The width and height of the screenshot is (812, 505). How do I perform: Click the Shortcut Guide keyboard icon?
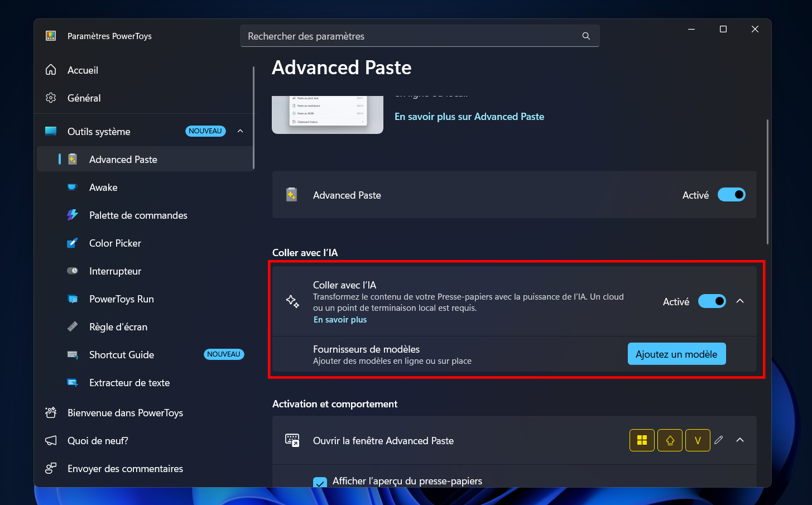pyautogui.click(x=73, y=354)
